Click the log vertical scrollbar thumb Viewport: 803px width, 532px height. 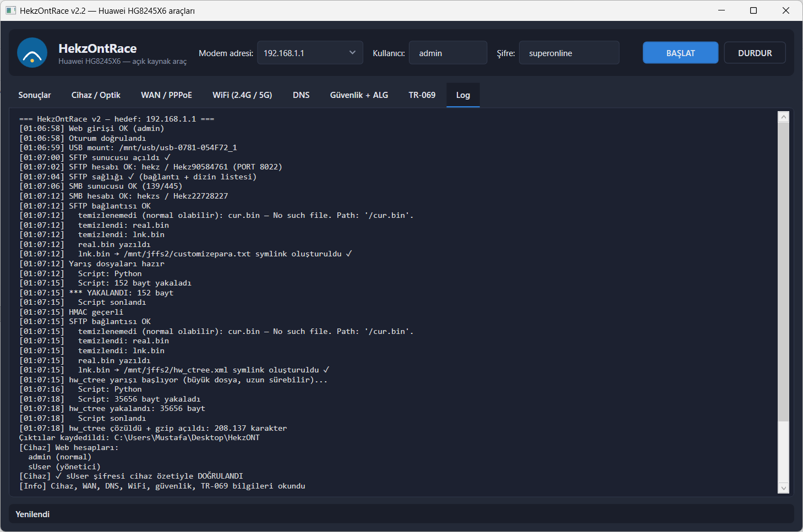784,272
